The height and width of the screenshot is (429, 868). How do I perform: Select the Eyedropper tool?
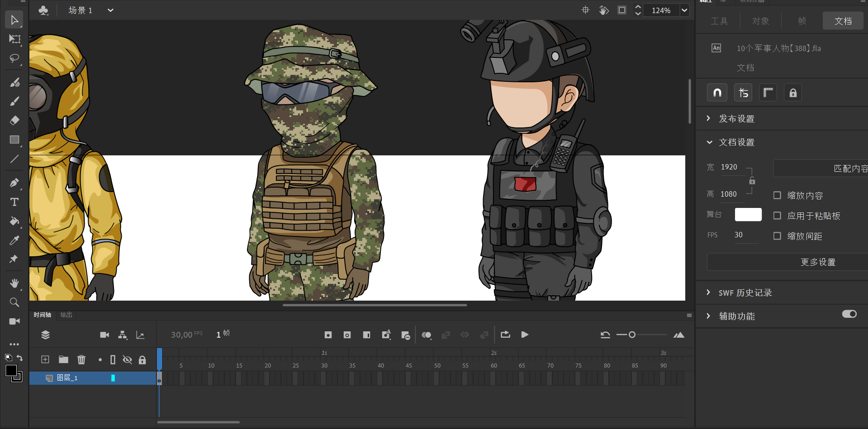pos(14,240)
